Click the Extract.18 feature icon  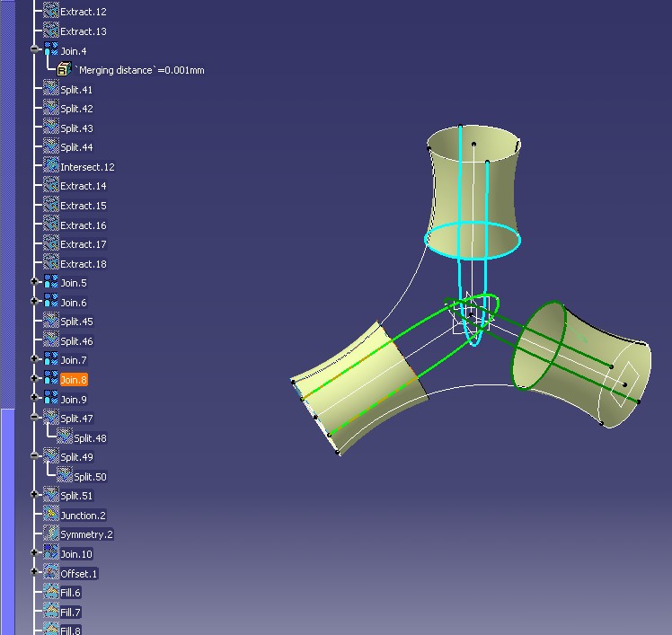(51, 262)
